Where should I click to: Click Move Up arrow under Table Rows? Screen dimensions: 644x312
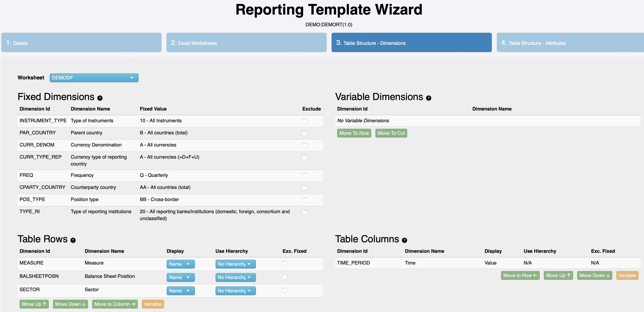(34, 304)
